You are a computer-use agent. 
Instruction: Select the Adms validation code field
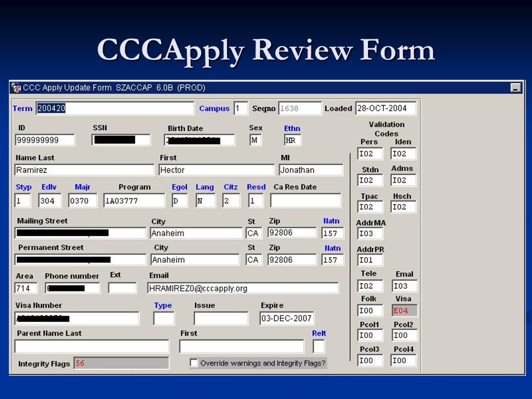click(403, 180)
